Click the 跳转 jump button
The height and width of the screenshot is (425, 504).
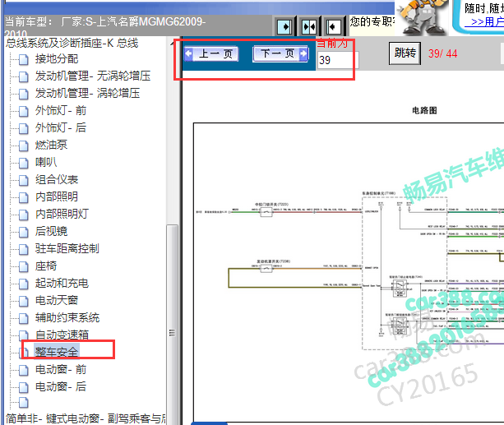[405, 53]
